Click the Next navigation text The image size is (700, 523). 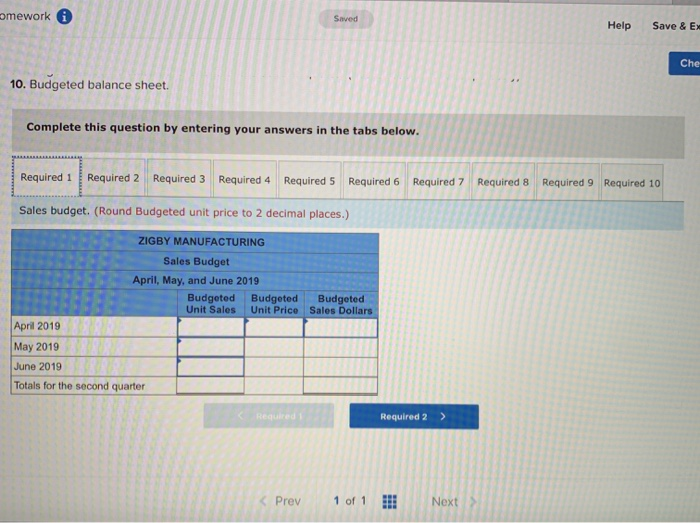[x=445, y=502]
